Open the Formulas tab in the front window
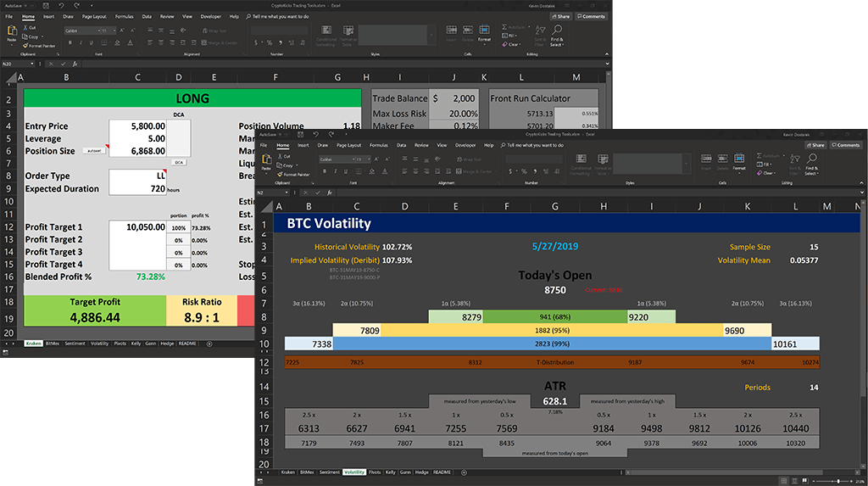This screenshot has height=486, width=868. (379, 145)
